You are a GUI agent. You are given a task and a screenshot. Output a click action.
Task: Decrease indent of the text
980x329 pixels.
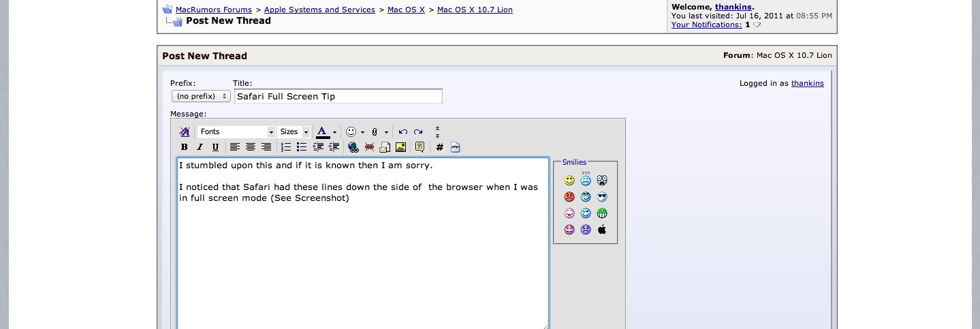pyautogui.click(x=318, y=147)
